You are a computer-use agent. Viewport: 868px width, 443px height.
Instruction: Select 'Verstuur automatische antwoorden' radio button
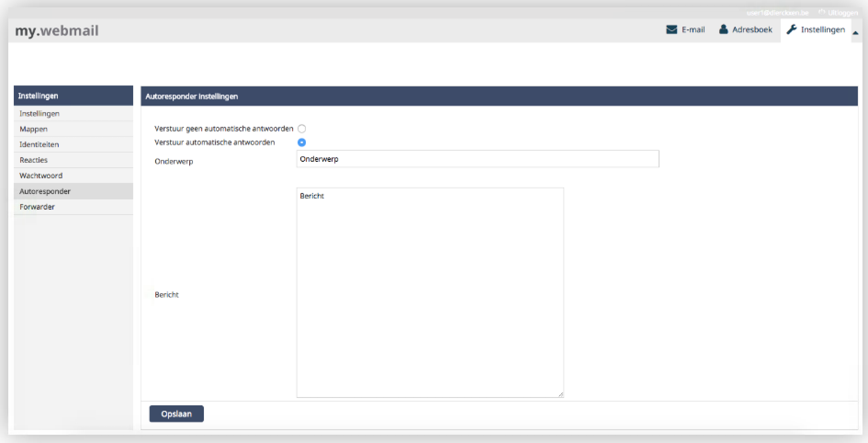coord(302,142)
